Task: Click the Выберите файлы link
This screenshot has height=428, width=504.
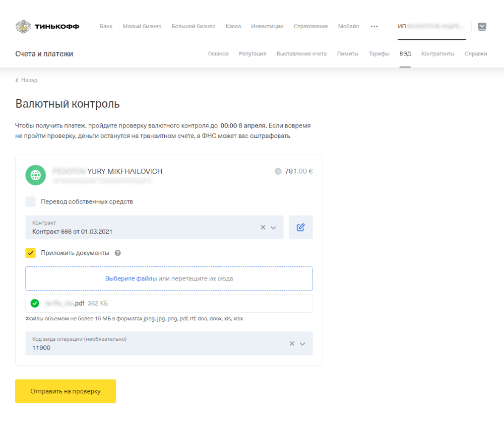Action: (x=131, y=278)
